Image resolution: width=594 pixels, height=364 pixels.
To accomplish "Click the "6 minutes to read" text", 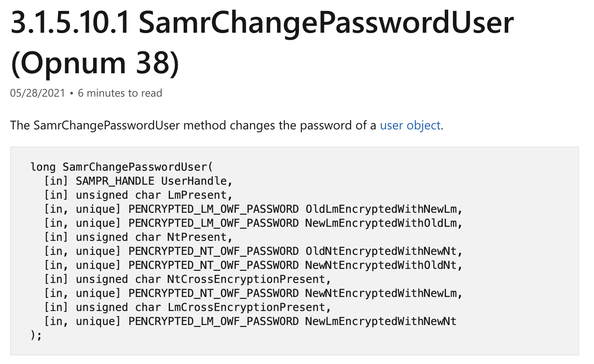I will [x=120, y=93].
